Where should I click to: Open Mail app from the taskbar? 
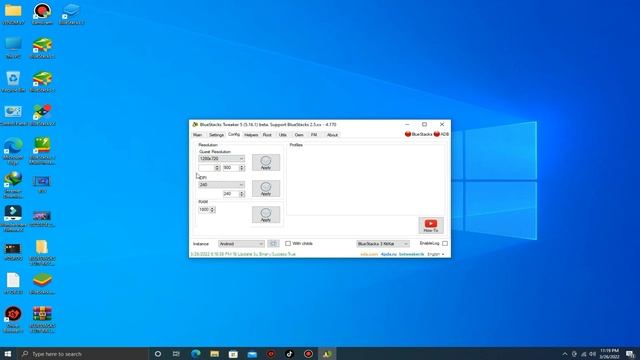[x=252, y=354]
